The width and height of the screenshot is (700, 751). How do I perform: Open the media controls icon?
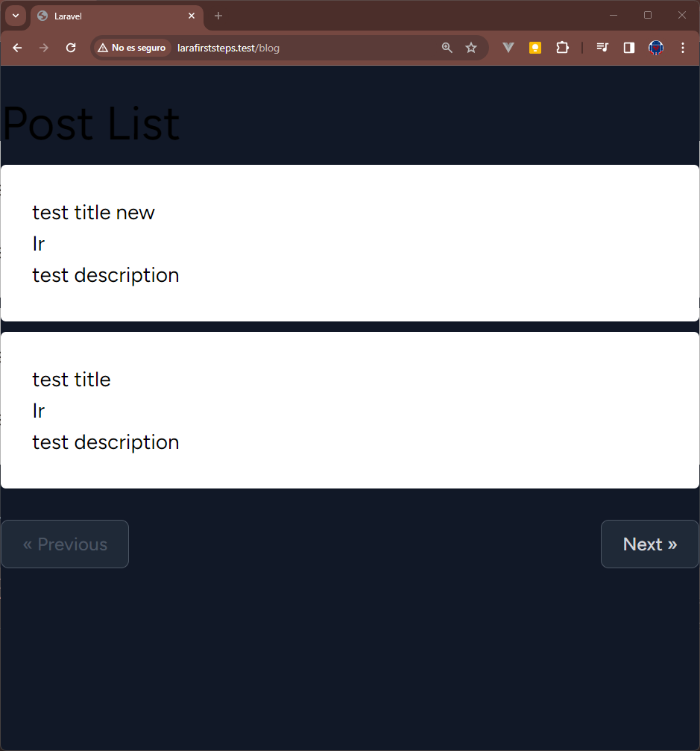coord(602,48)
